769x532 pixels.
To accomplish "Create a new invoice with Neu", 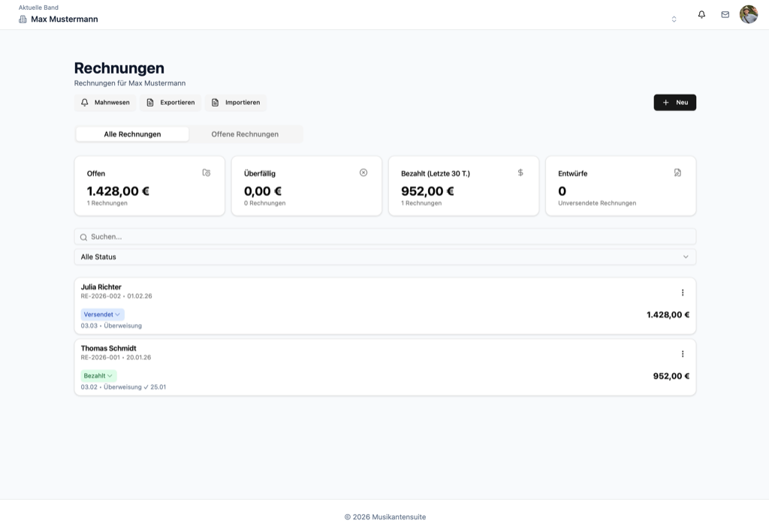I will [x=675, y=102].
